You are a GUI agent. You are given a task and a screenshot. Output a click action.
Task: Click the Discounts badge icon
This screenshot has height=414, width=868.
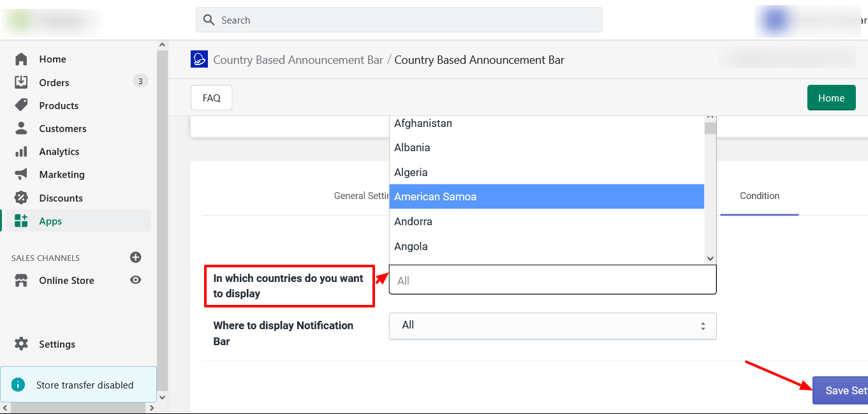(21, 198)
